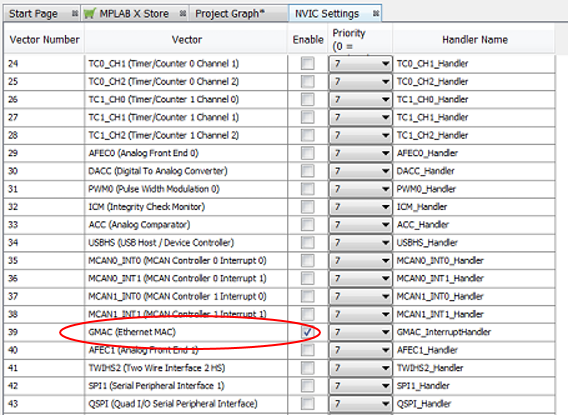Image resolution: width=568 pixels, height=415 pixels.
Task: Close the NVIC Settings tab
Action: coord(376,14)
